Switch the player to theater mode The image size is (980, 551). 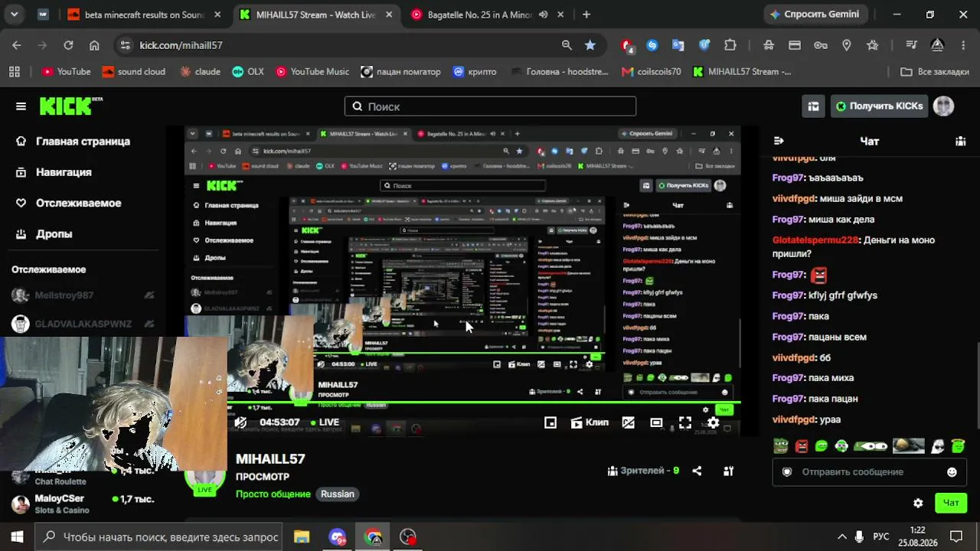click(656, 422)
